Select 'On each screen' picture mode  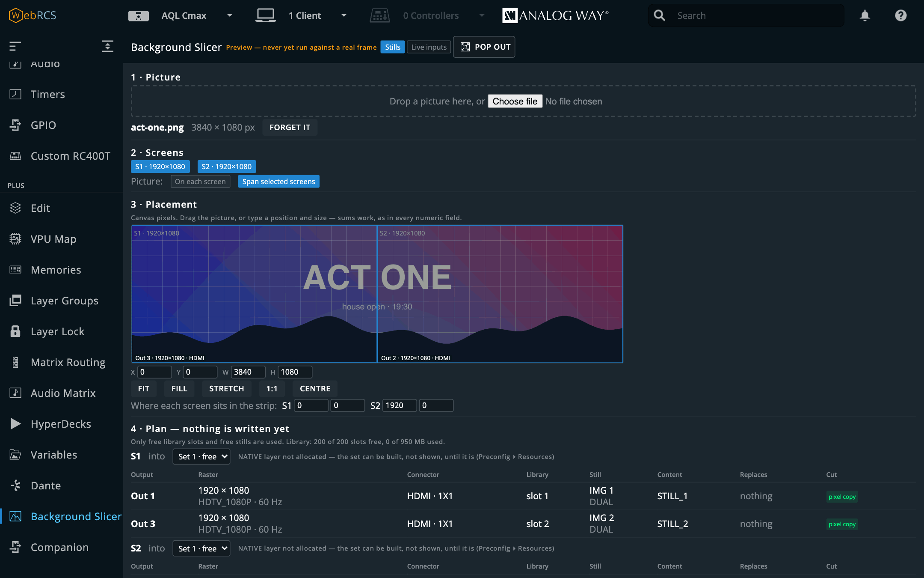pyautogui.click(x=200, y=182)
